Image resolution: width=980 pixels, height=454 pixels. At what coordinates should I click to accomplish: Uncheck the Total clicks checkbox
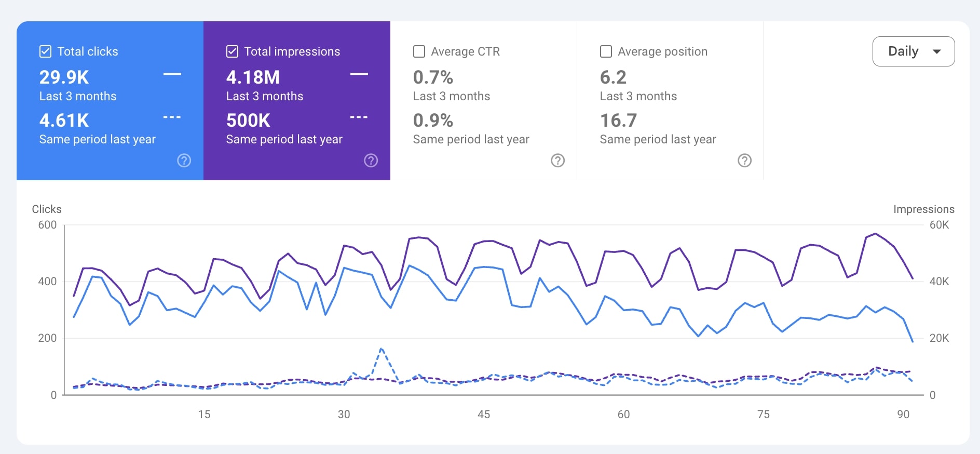46,51
